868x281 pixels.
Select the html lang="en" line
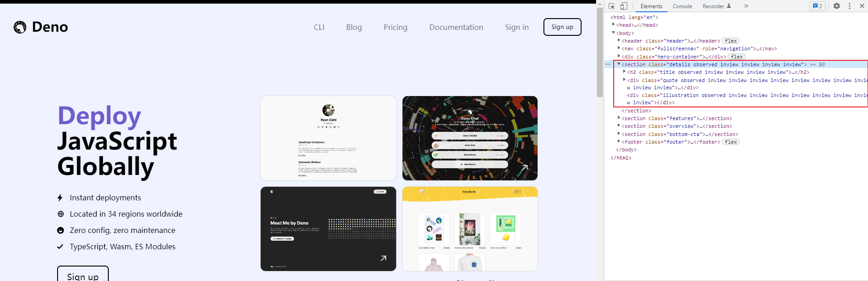634,17
